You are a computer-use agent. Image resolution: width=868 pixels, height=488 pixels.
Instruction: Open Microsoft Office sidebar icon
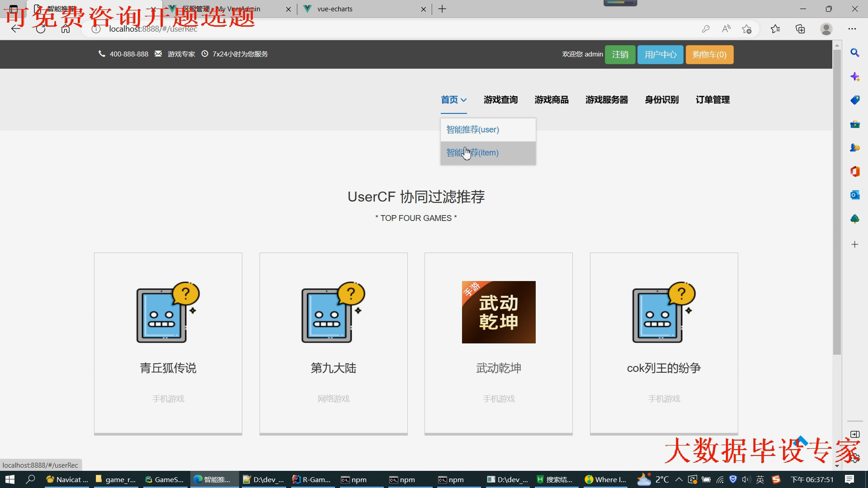pyautogui.click(x=854, y=171)
